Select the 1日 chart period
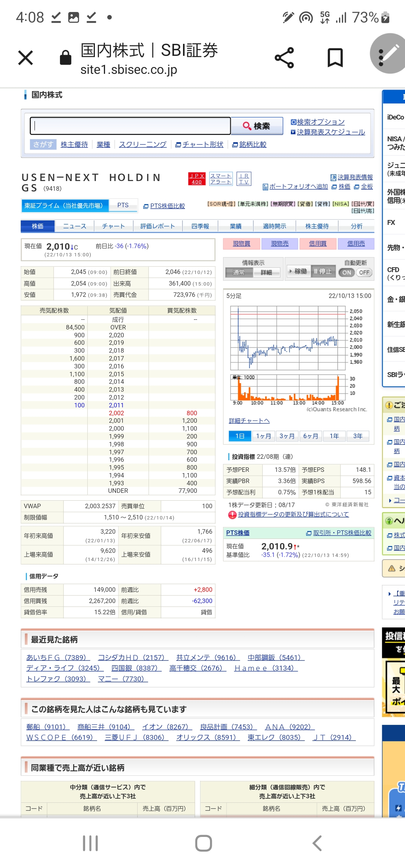This screenshot has height=868, width=405. tap(240, 436)
